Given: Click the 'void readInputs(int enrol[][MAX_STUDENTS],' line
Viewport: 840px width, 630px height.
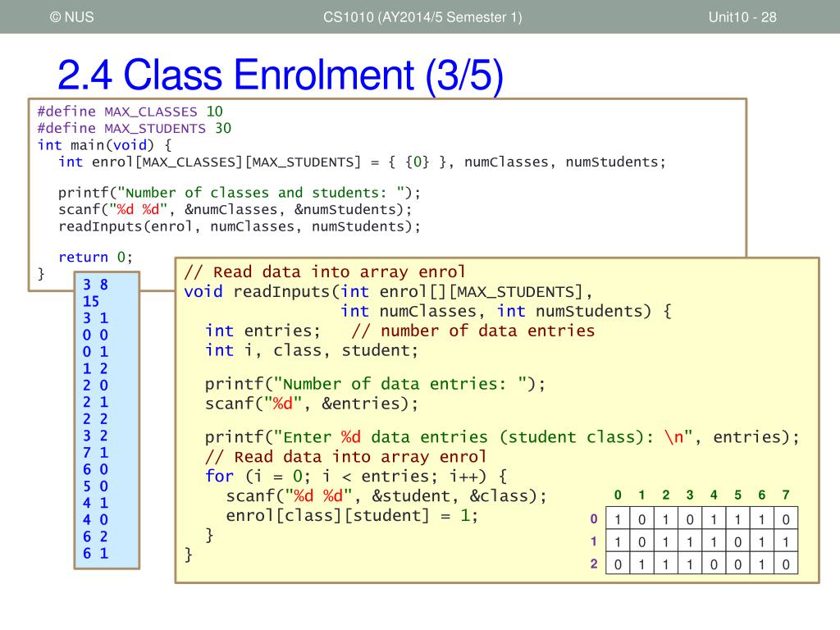Looking at the screenshot, I should tap(388, 291).
